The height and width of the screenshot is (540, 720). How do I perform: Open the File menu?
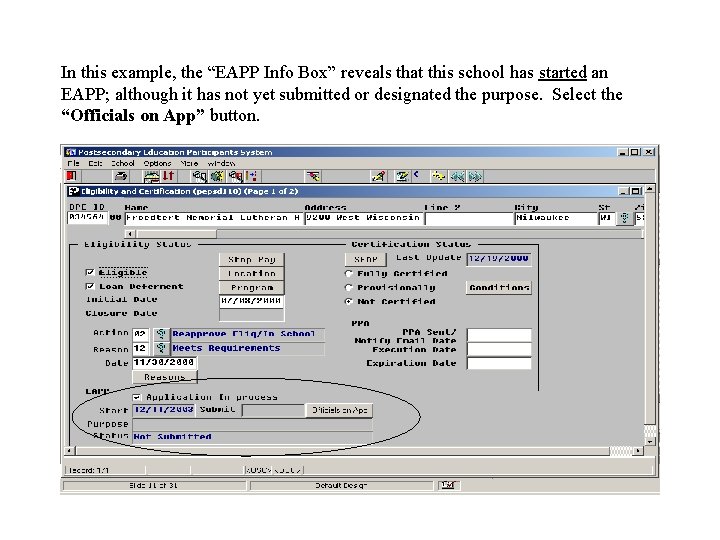click(x=73, y=163)
